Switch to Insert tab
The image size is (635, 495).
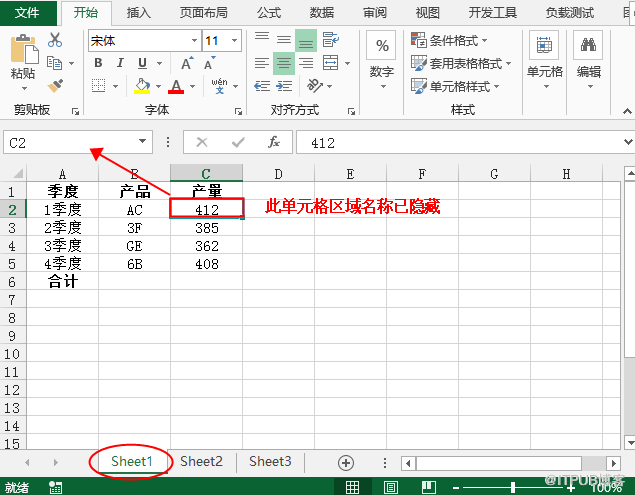tap(139, 13)
